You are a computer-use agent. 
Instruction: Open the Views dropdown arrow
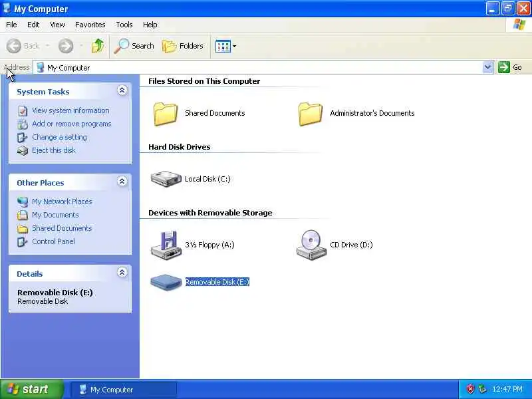pos(235,46)
